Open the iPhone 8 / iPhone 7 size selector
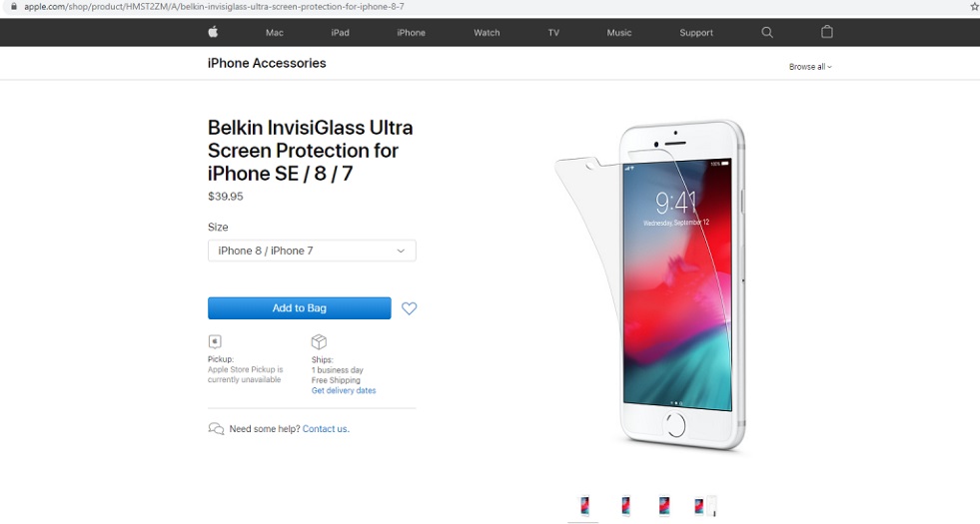This screenshot has height=524, width=980. pos(312,251)
